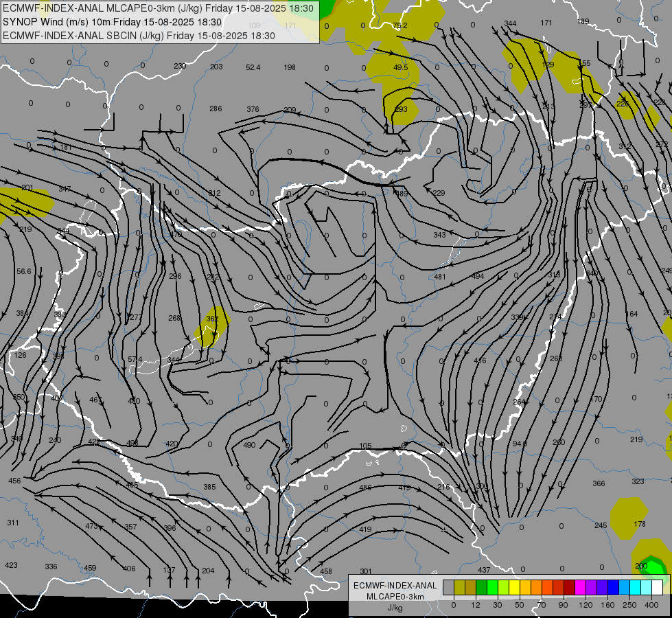Click the legend tick label '70'

[x=542, y=605]
